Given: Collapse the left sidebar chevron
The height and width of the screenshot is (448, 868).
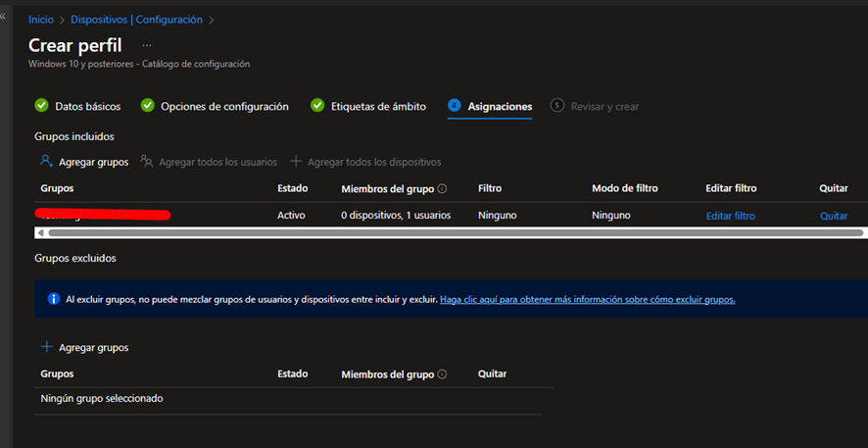Looking at the screenshot, I should [x=3, y=17].
